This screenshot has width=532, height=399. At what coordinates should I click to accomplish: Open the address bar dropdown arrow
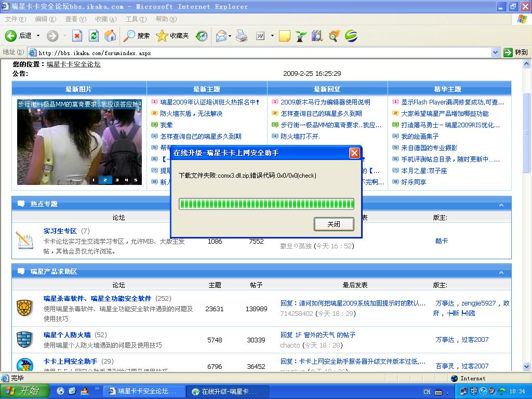coord(495,52)
